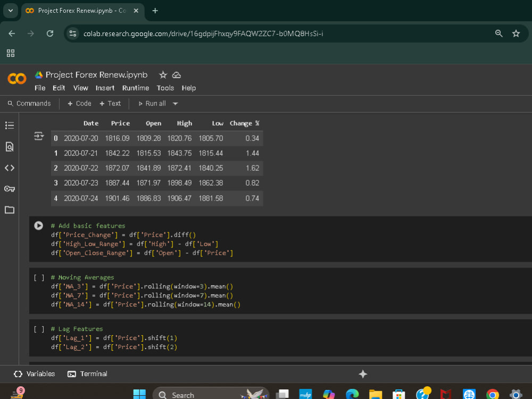
Task: Open File Explorer from taskbar
Action: tap(376, 394)
